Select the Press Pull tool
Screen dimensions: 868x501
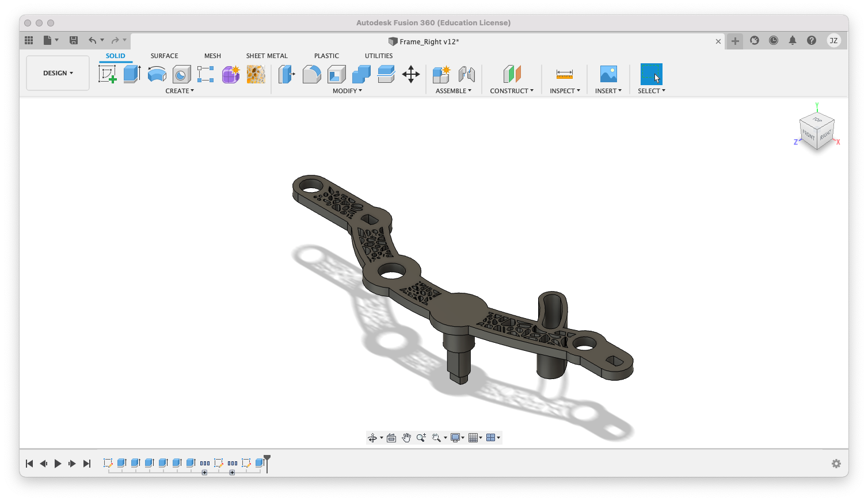tap(287, 74)
